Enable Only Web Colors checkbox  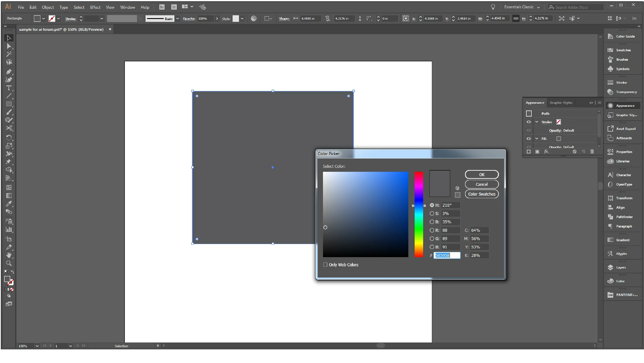325,265
